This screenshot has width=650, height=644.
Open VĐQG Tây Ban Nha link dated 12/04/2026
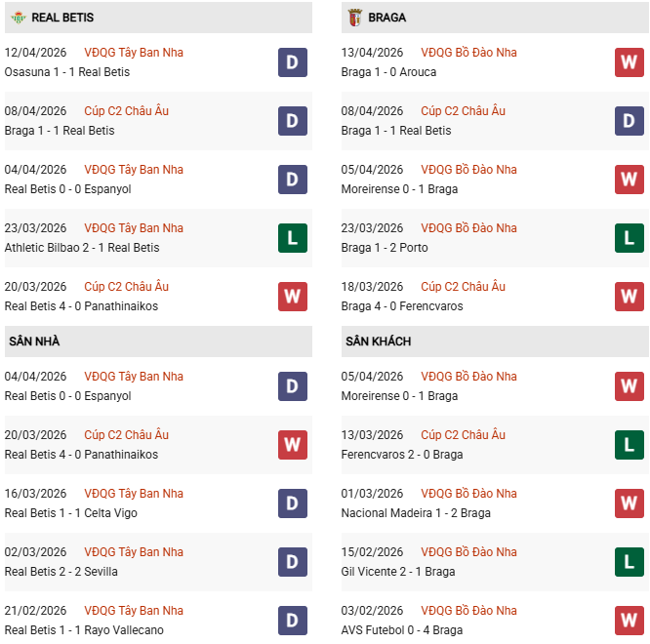coord(134,53)
